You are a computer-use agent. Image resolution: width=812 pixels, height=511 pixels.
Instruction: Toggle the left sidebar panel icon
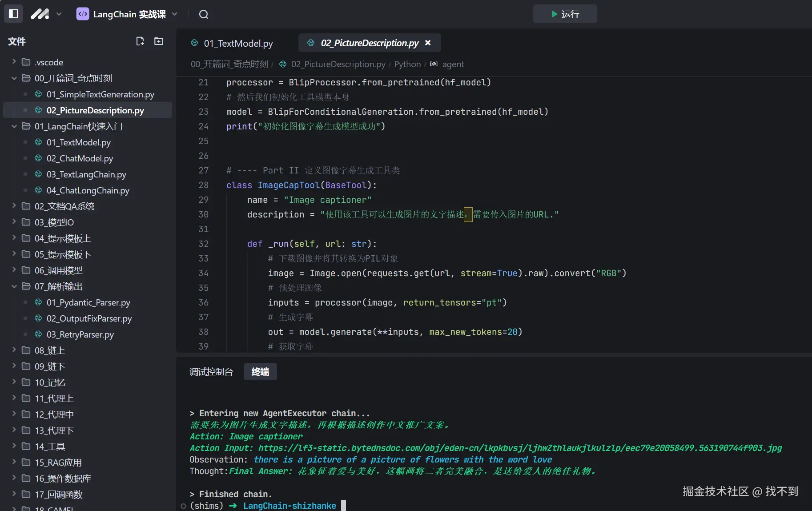[13, 14]
